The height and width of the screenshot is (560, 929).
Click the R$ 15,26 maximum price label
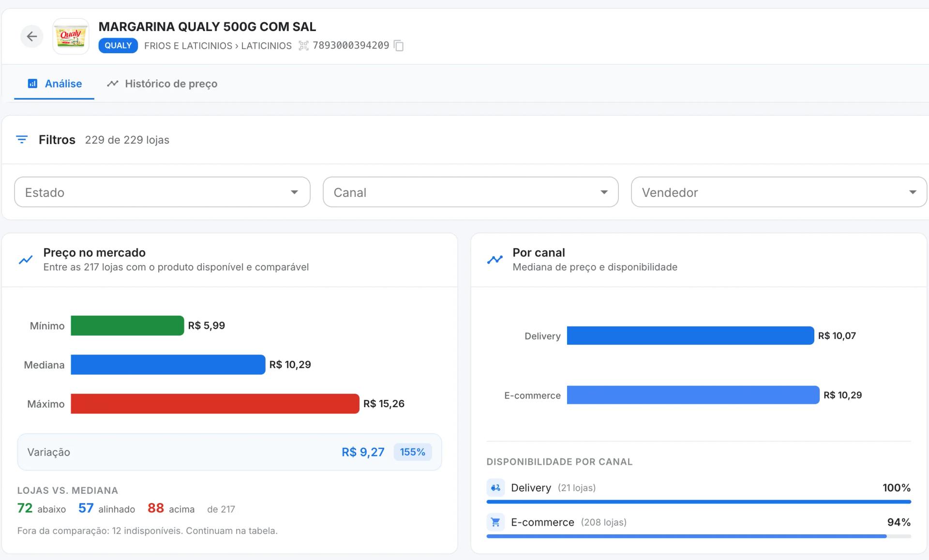tap(384, 404)
